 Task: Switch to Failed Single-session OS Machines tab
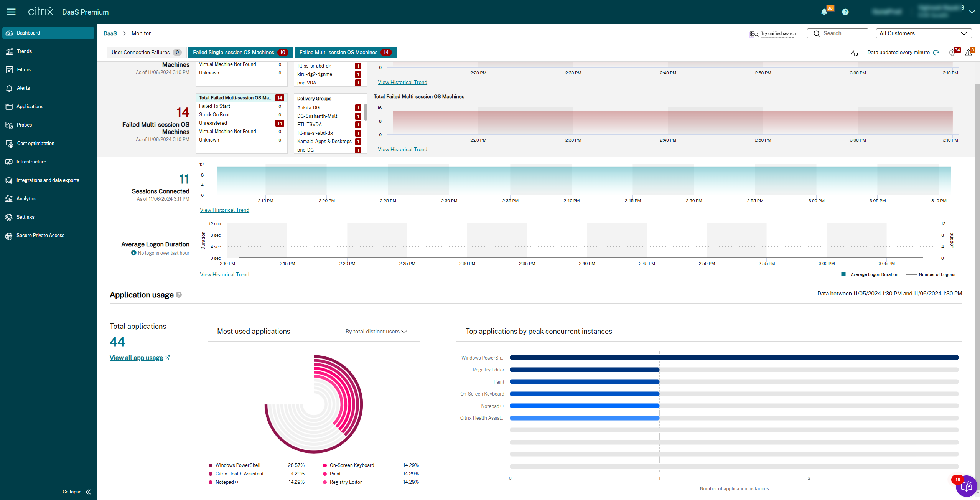tap(240, 52)
